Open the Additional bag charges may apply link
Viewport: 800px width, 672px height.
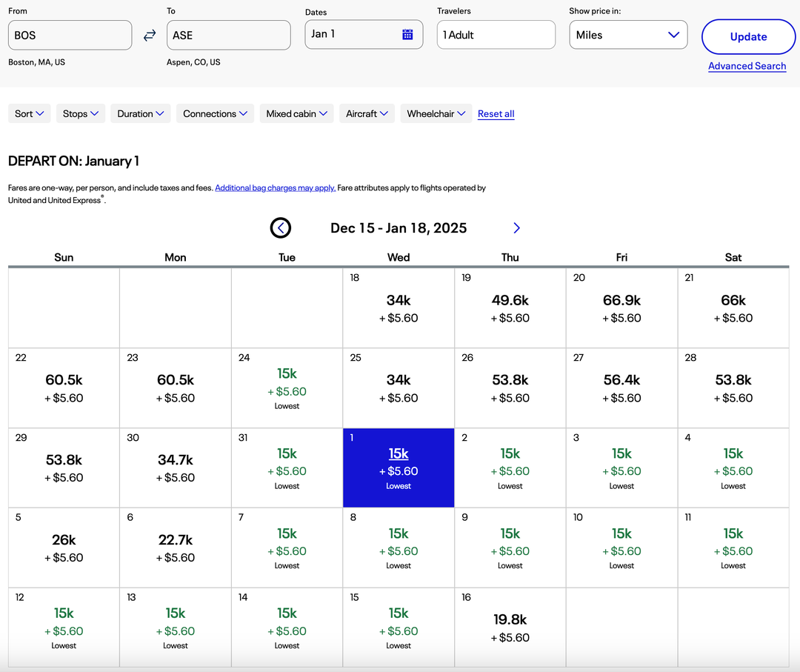tap(275, 187)
